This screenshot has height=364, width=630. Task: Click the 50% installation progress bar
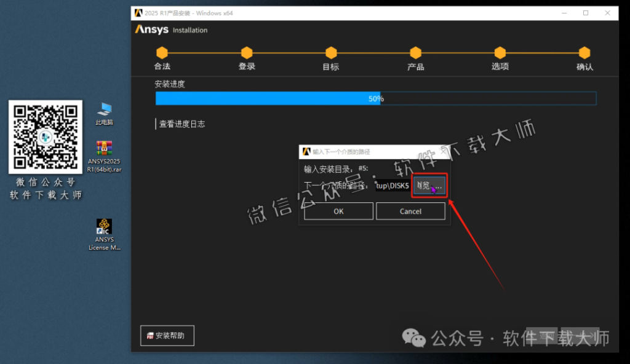(375, 98)
